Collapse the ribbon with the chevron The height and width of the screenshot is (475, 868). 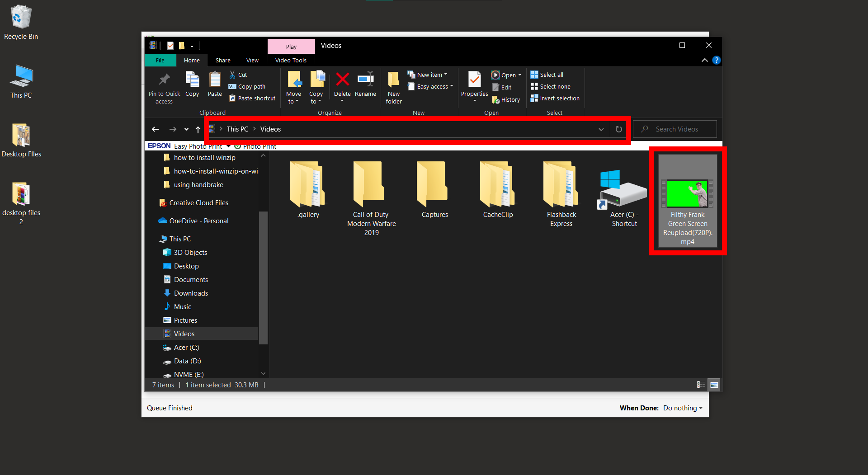pos(704,60)
